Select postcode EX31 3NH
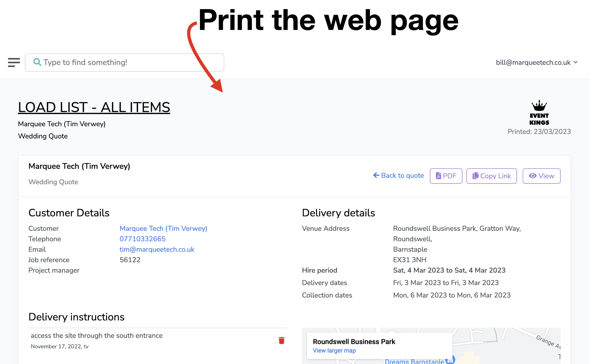Image resolution: width=590 pixels, height=364 pixels. pos(409,260)
